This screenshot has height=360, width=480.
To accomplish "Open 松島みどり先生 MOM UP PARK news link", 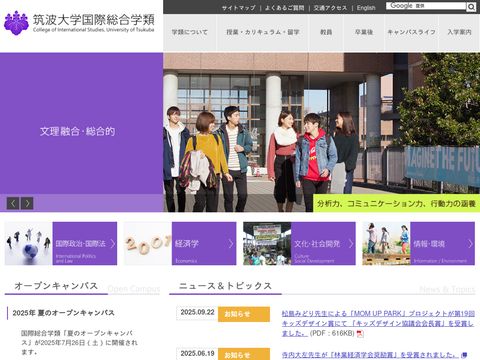I will tap(378, 323).
